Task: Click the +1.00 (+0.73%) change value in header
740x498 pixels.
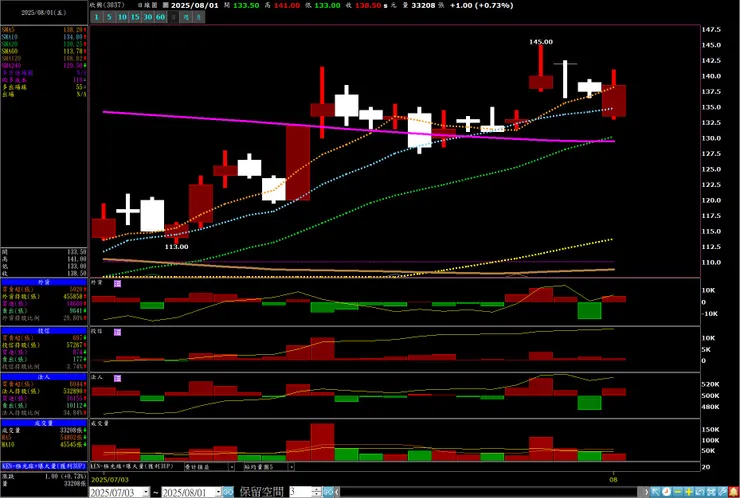Action: 481,5
